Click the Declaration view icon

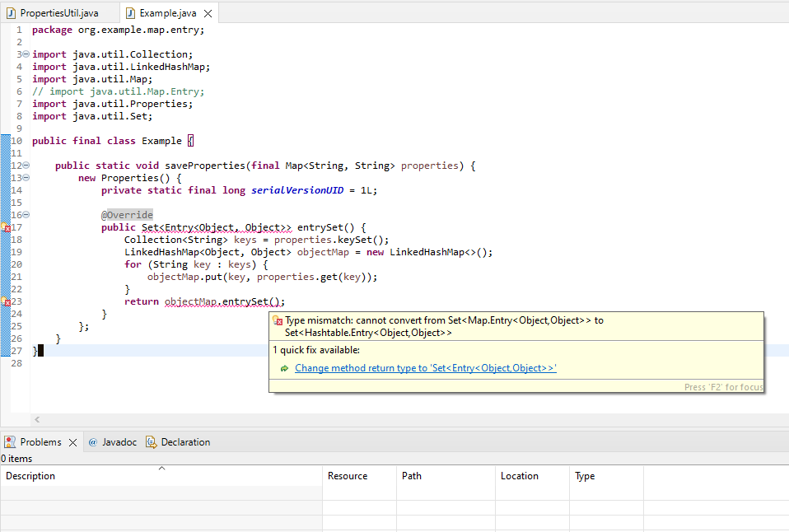tap(151, 442)
